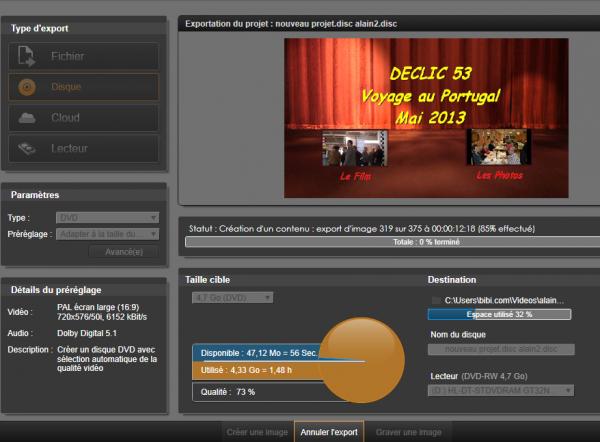The height and width of the screenshot is (442, 600).
Task: Click the Les Photos thumbnail in preview
Action: pyautogui.click(x=499, y=147)
